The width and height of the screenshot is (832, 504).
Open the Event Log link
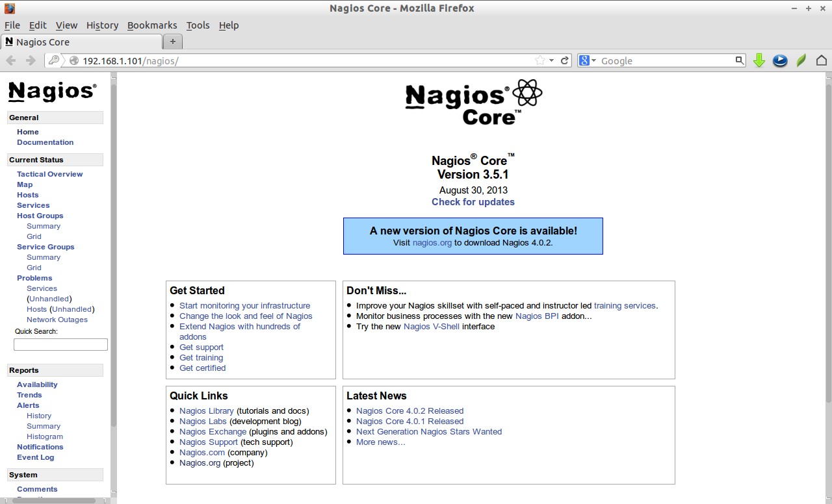(36, 457)
